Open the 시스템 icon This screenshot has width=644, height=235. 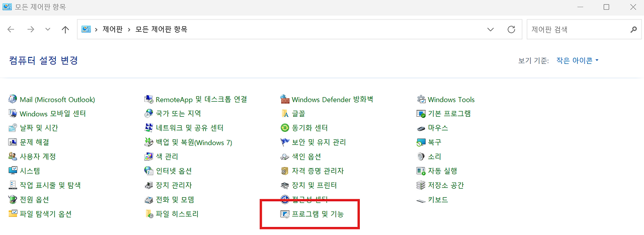tap(13, 171)
